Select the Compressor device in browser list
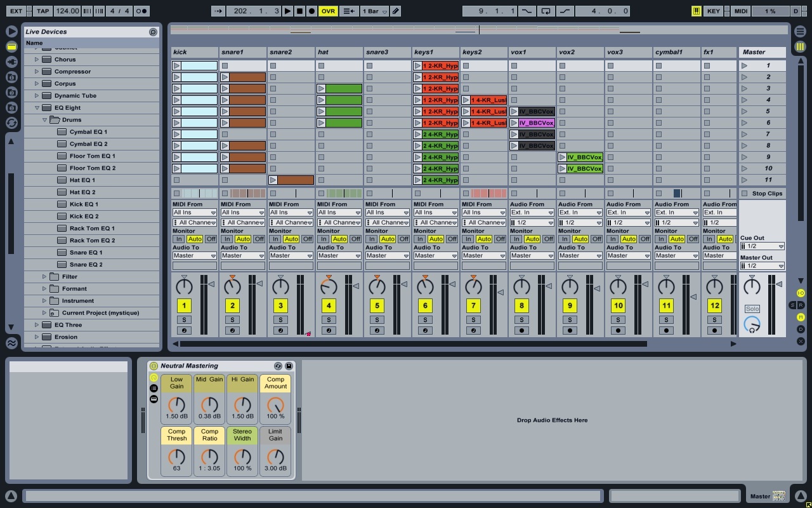This screenshot has height=508, width=812. (x=72, y=72)
